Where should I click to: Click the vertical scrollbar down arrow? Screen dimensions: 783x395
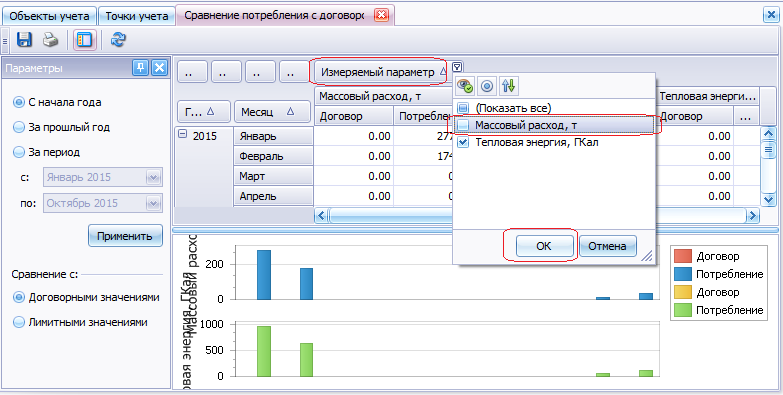768,199
